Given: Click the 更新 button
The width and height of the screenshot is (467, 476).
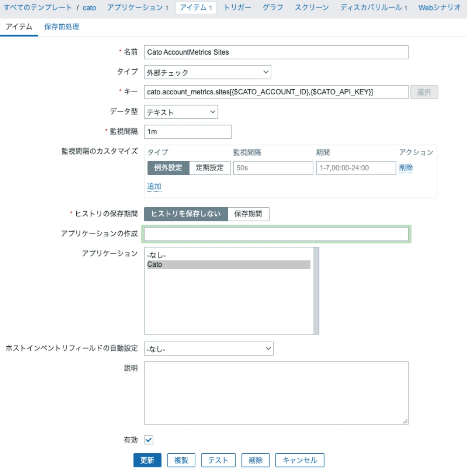Looking at the screenshot, I should (147, 460).
